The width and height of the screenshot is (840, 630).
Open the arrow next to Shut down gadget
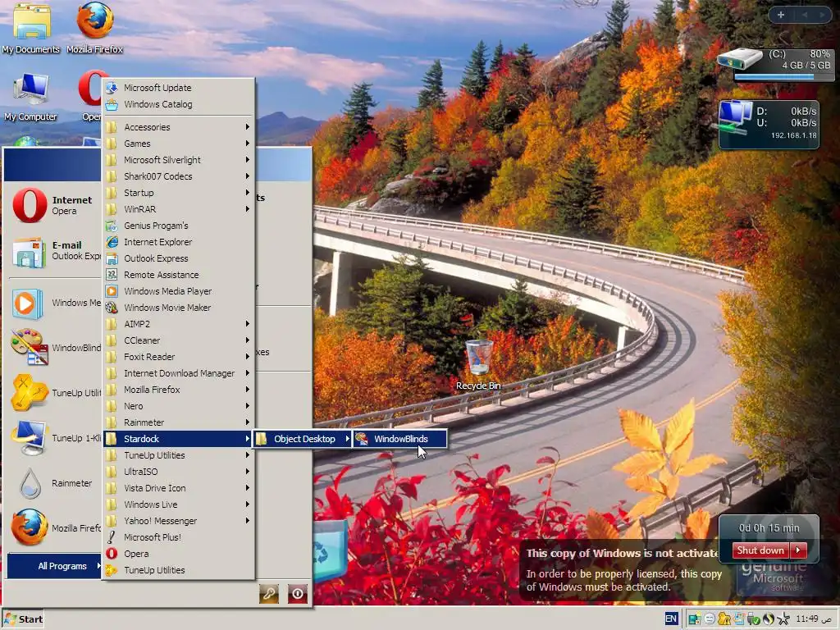pos(799,550)
